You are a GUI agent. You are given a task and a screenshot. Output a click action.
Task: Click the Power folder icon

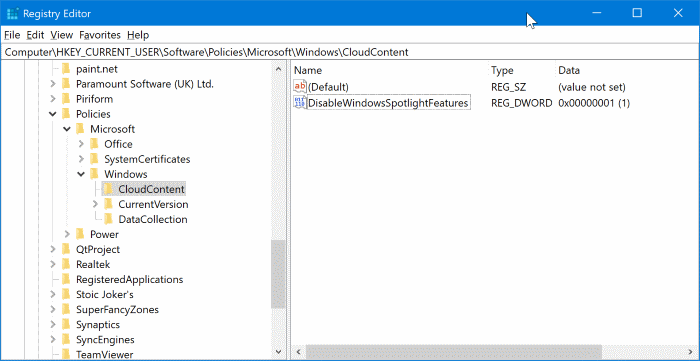[x=80, y=234]
